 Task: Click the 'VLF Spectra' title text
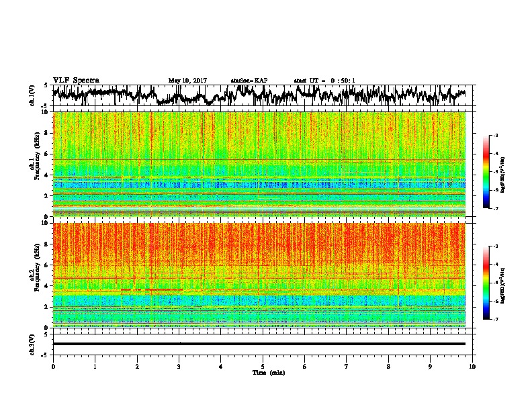tap(76, 81)
